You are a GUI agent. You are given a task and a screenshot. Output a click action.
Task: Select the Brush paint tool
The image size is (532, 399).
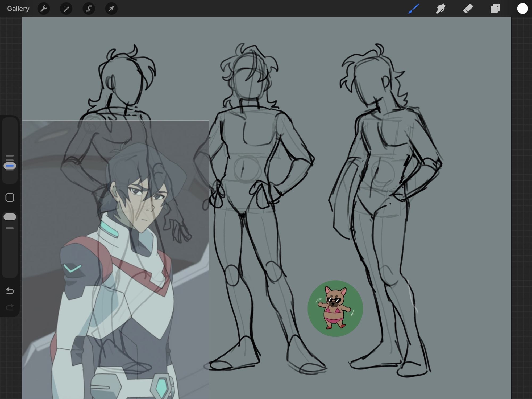(414, 9)
